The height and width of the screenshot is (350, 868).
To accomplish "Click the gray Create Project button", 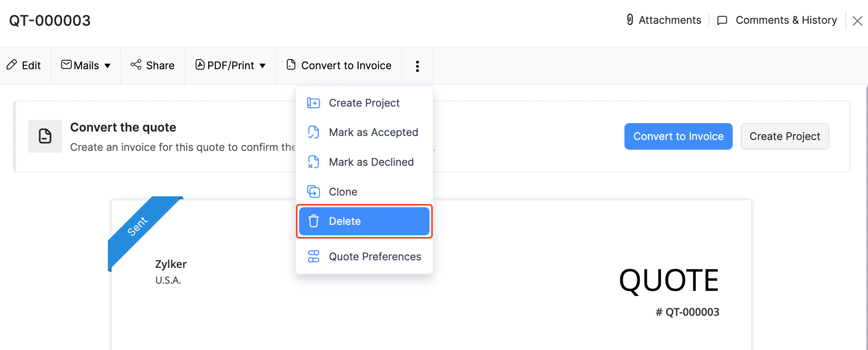I will [784, 136].
